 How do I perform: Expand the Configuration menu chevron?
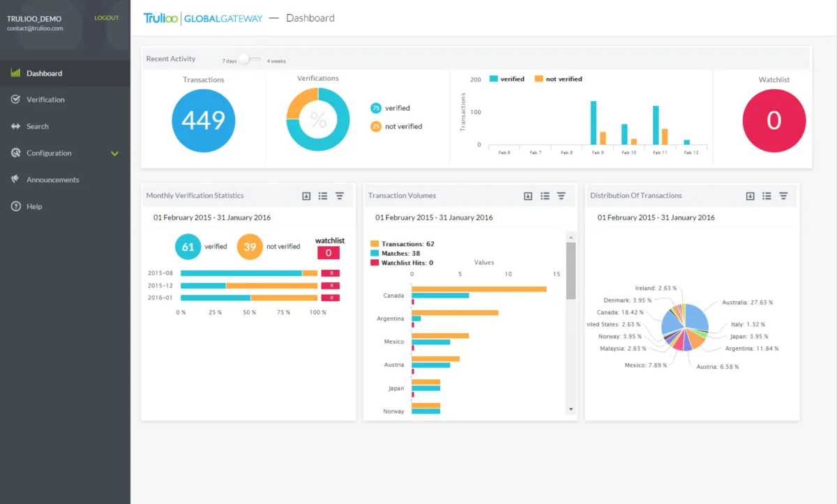(x=115, y=153)
